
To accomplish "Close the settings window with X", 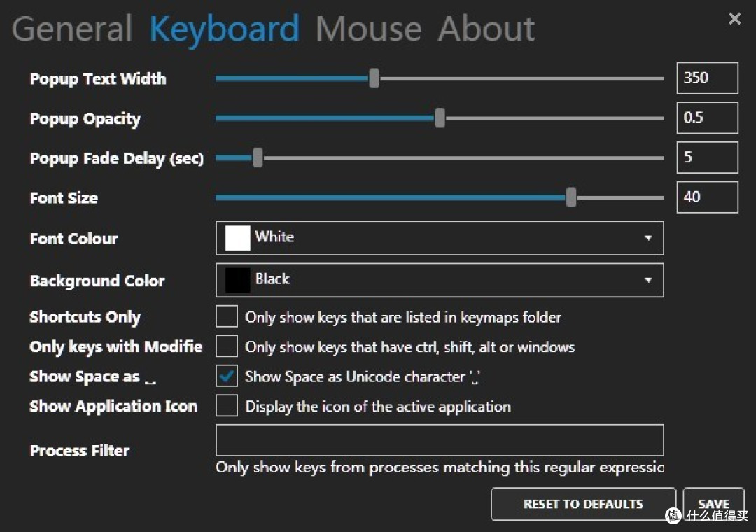I will [734, 19].
